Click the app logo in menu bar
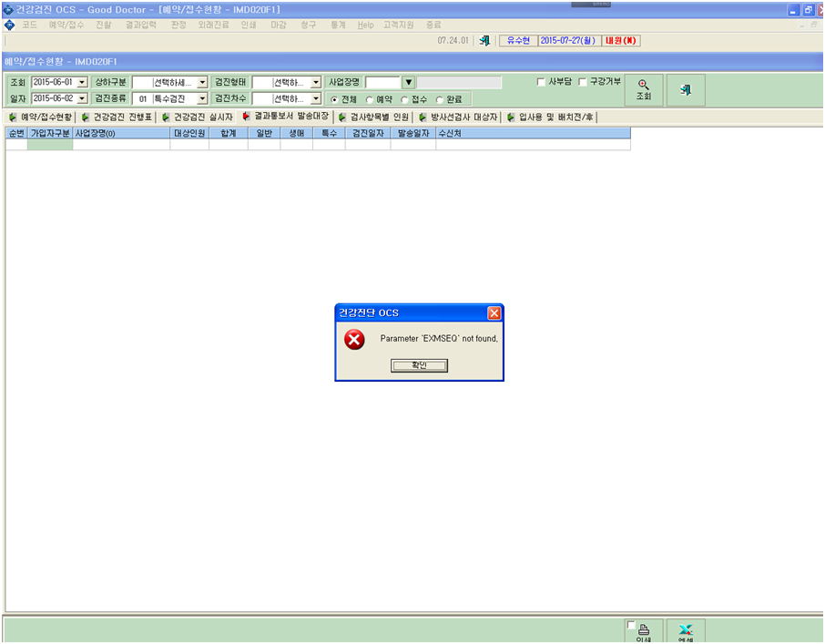The width and height of the screenshot is (825, 644). pyautogui.click(x=9, y=25)
